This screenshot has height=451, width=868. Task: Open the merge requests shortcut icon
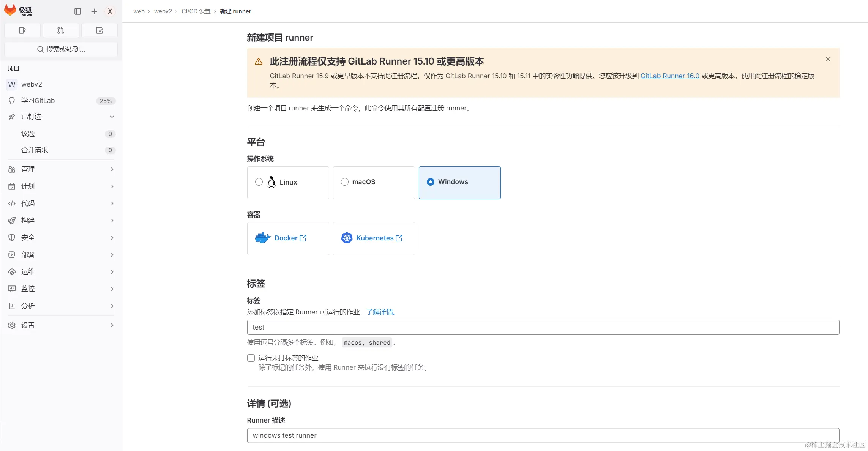pyautogui.click(x=61, y=30)
